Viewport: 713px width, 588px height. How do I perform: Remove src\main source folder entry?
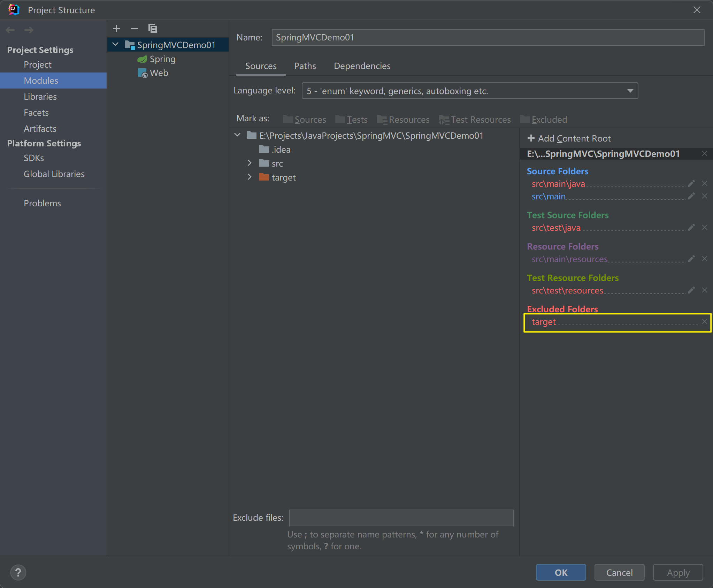click(705, 196)
